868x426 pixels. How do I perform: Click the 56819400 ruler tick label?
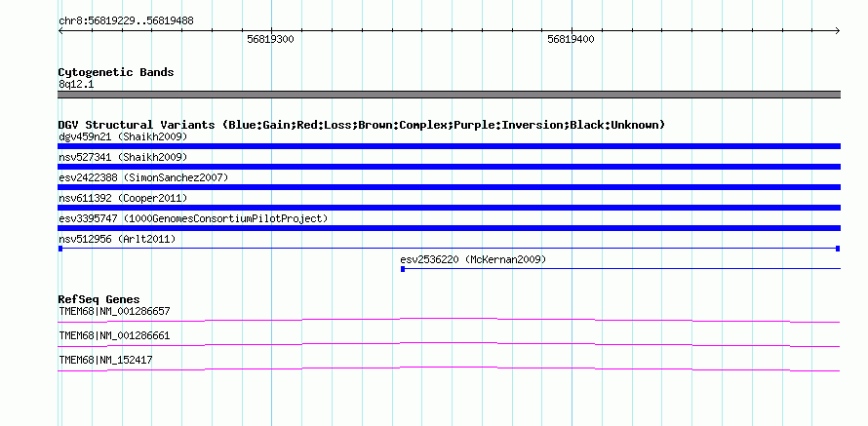point(571,39)
